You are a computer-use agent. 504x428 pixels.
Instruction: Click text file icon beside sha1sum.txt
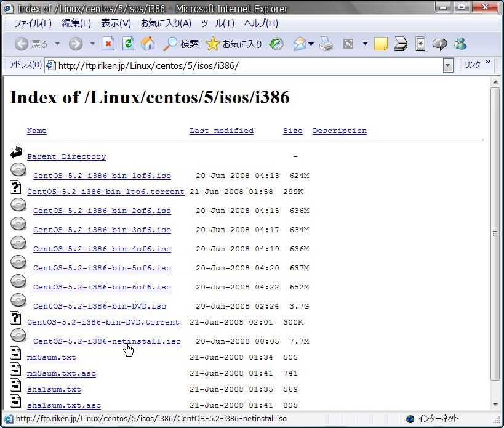(15, 386)
